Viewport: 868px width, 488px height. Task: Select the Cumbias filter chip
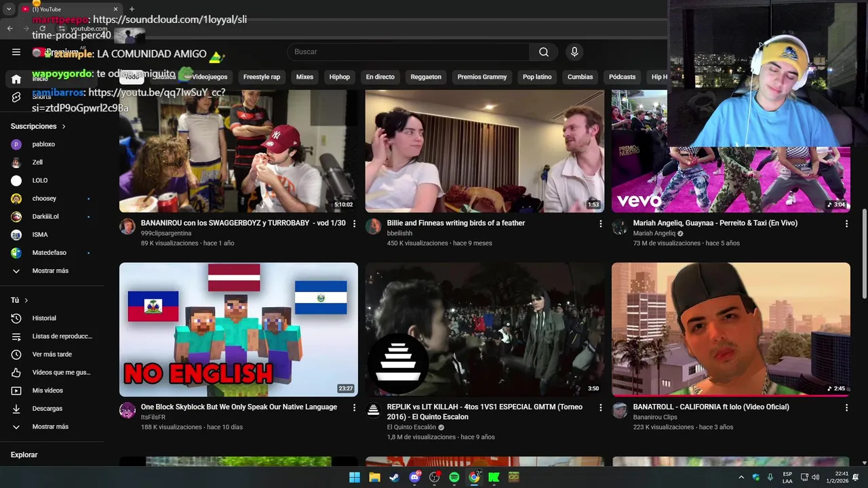click(580, 77)
